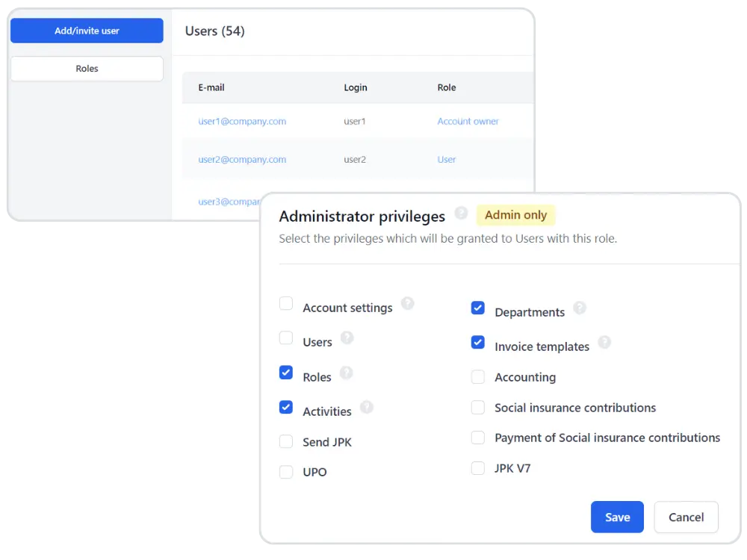This screenshot has width=747, height=560.
Task: Save the administrator privileges
Action: 617,517
